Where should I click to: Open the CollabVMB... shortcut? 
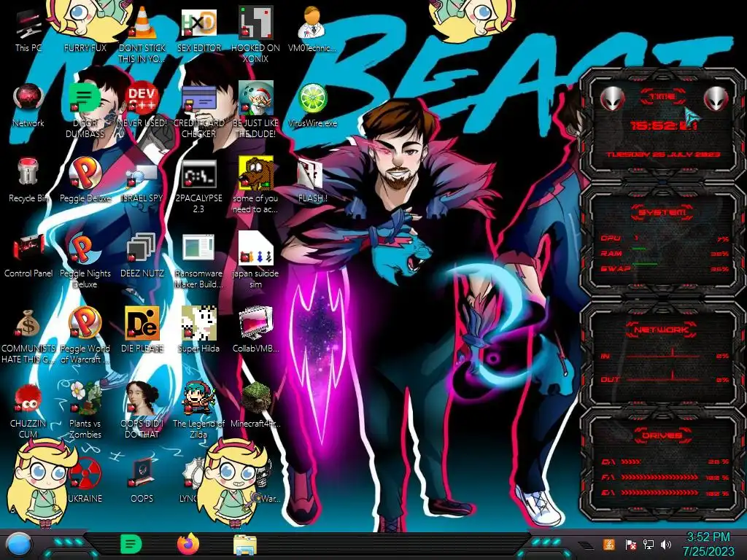coord(256,330)
